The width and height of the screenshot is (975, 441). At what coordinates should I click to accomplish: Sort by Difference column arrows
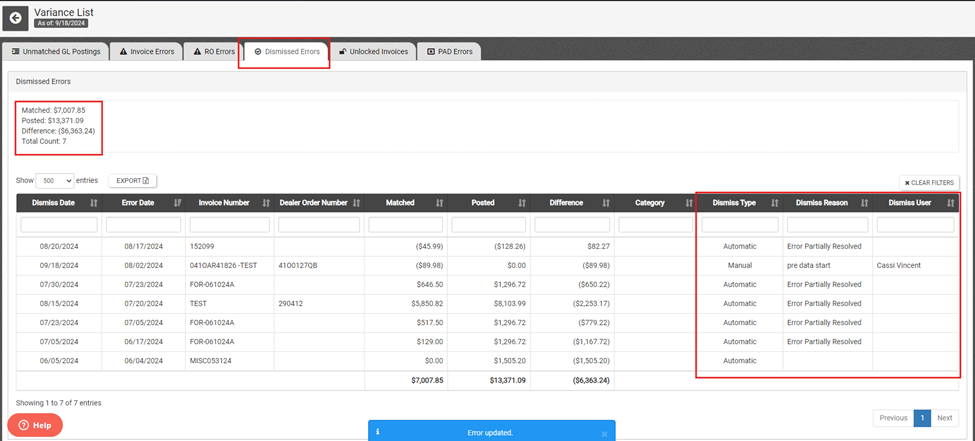[606, 203]
